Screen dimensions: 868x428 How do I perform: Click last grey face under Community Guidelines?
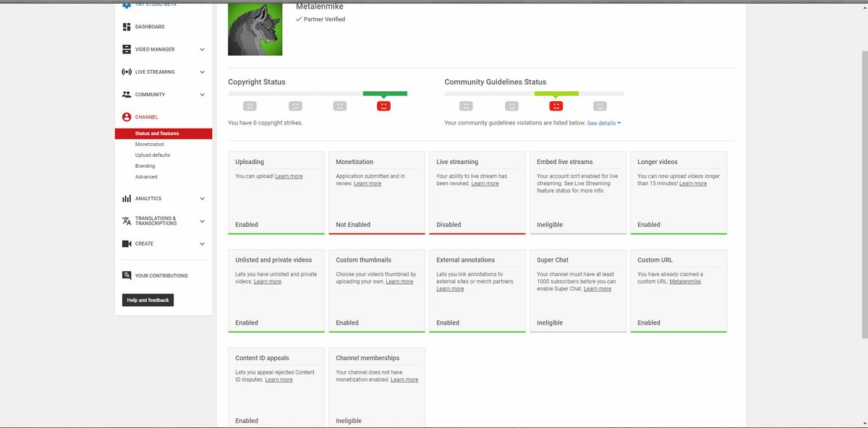[600, 106]
